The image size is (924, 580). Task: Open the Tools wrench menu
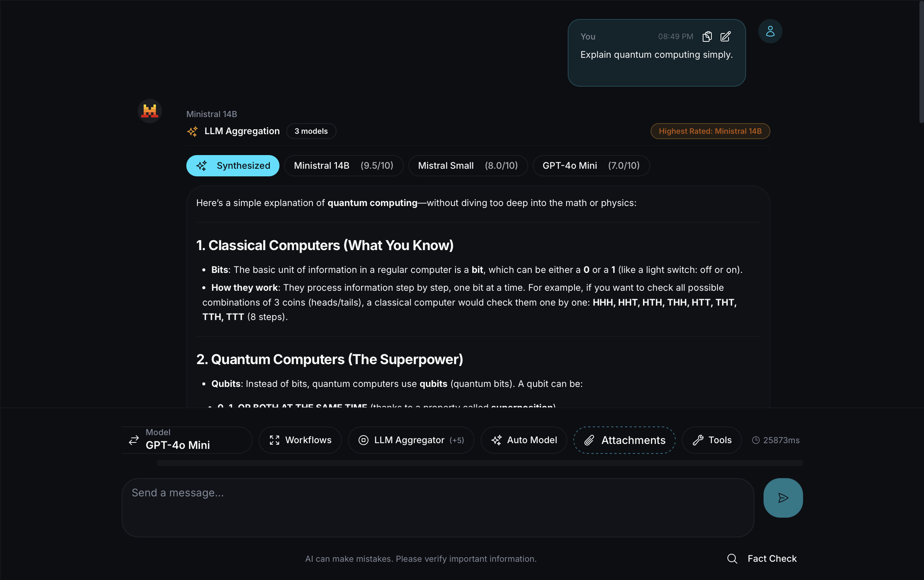(711, 440)
